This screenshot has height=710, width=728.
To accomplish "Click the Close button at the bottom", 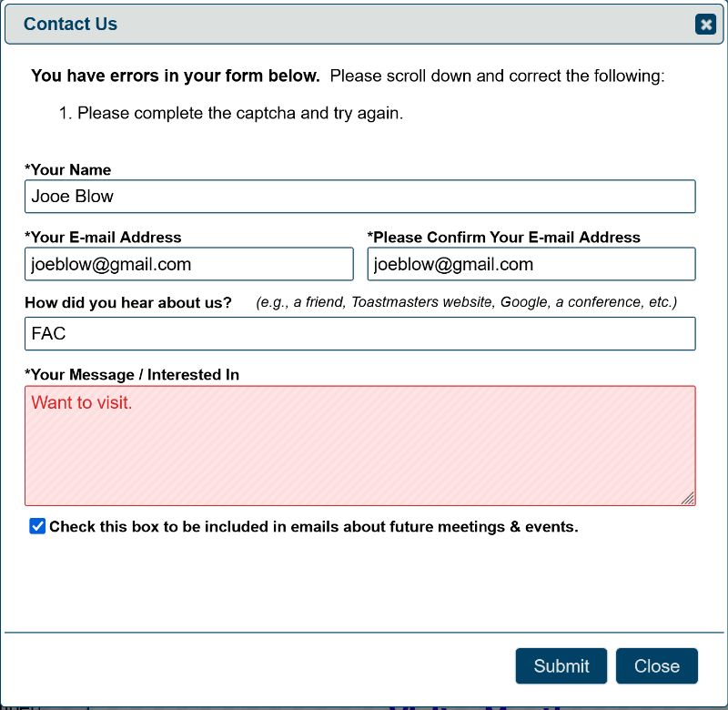I will click(656, 666).
